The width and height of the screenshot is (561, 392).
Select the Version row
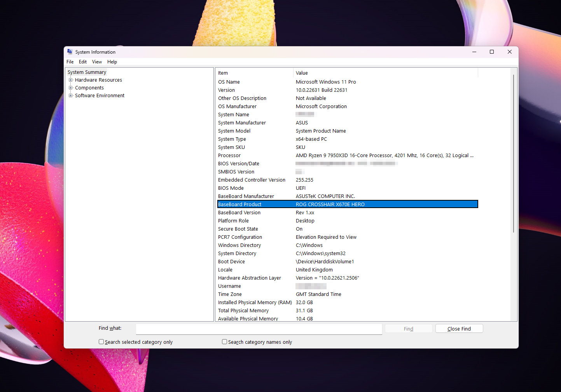347,90
